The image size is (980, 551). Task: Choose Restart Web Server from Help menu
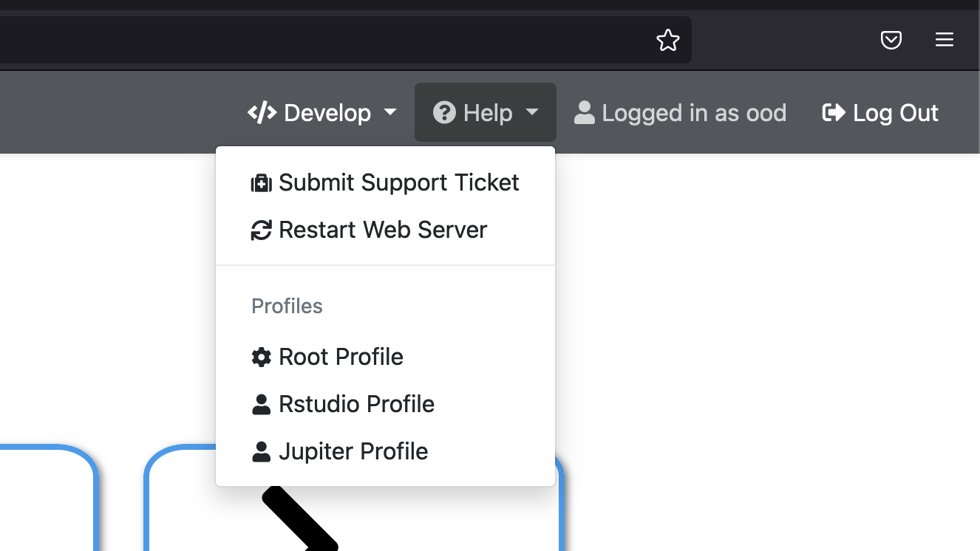click(x=383, y=230)
